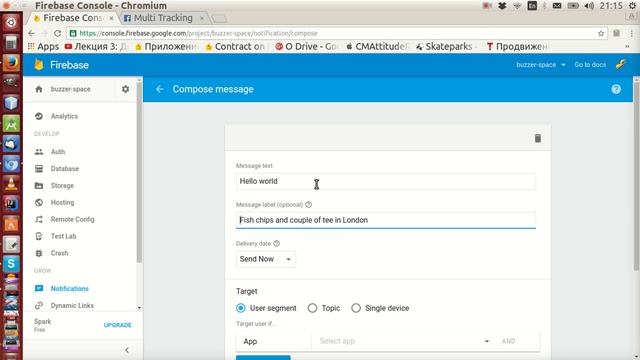Image resolution: width=640 pixels, height=360 pixels.
Task: Click the Hosting globe icon
Action: click(x=39, y=202)
